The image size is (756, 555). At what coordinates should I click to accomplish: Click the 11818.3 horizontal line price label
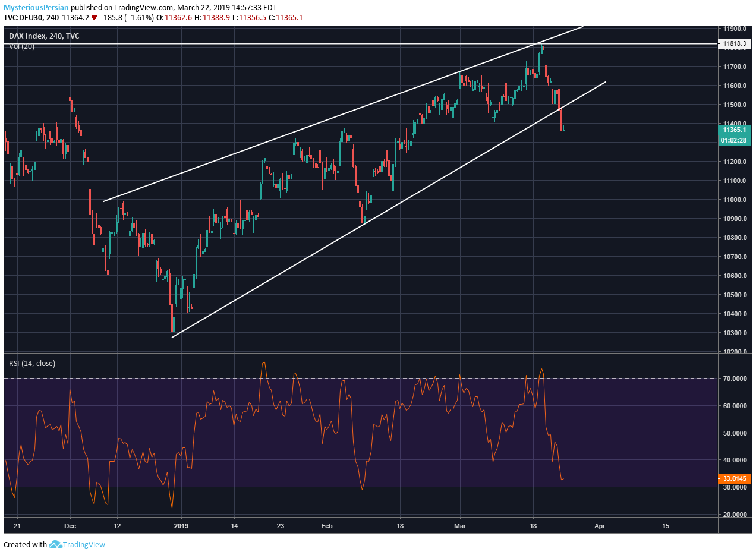coord(735,43)
